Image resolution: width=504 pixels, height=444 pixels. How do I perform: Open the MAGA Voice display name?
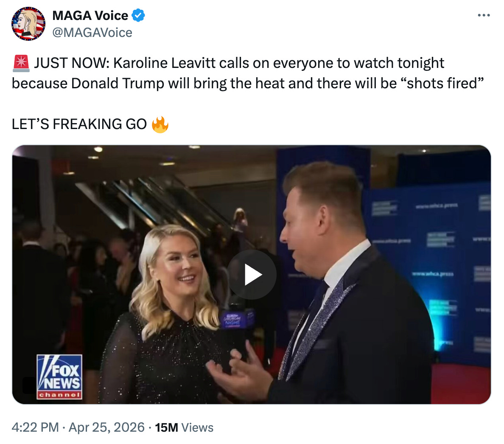coord(90,15)
